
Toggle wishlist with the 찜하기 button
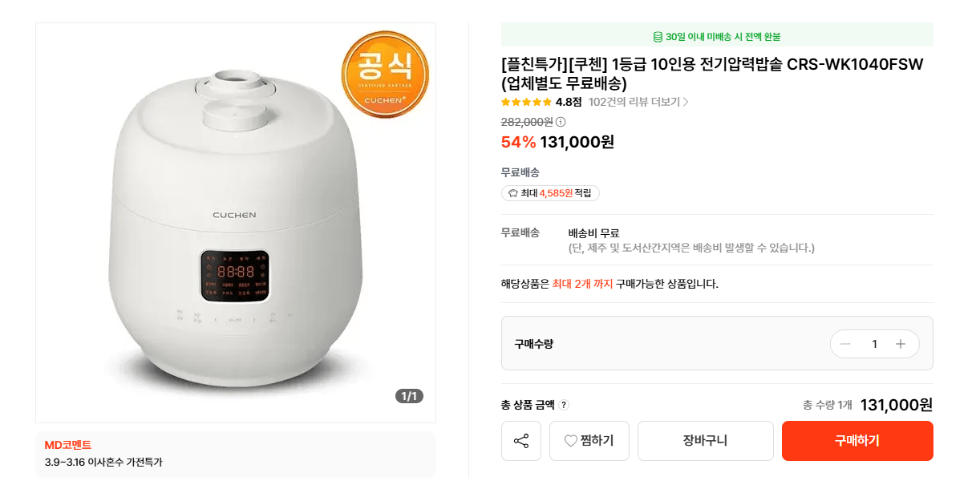589,441
